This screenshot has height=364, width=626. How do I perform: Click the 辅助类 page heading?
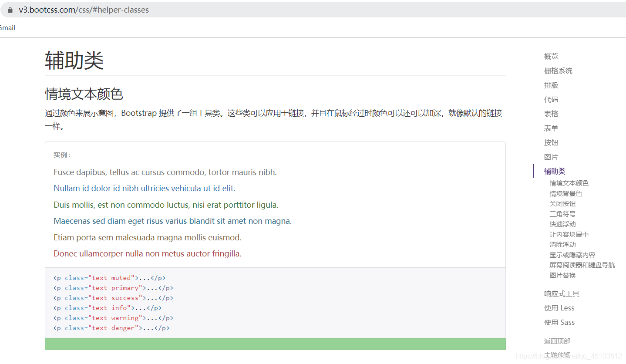point(74,60)
